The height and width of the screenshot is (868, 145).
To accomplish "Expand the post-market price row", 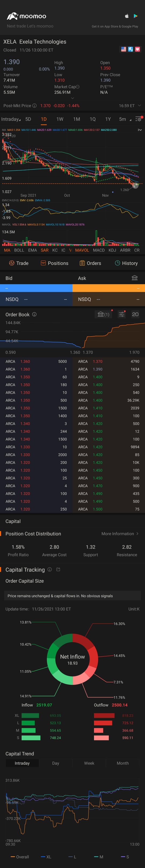I will pos(139,105).
